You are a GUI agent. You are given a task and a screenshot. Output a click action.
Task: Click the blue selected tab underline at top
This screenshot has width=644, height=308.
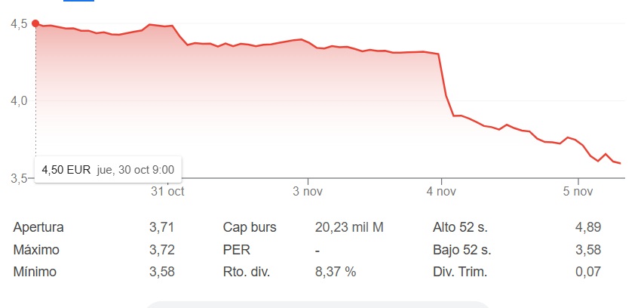[x=80, y=1]
